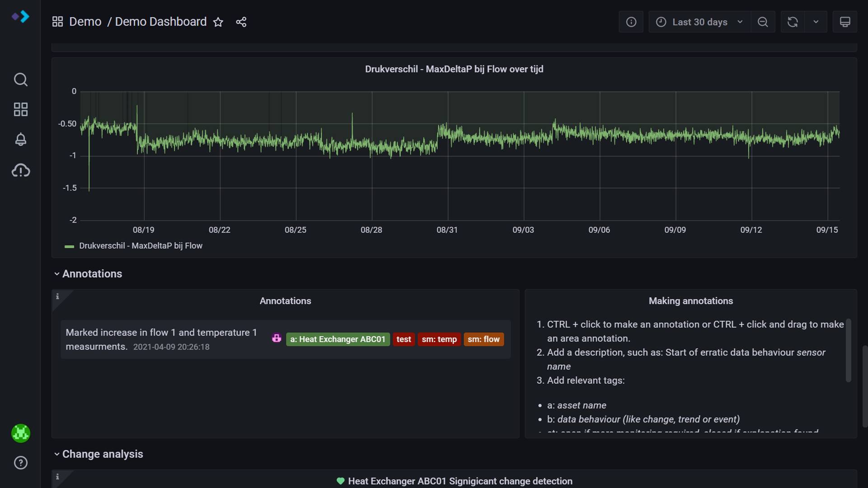Star the Demo Dashboard as favorite
The width and height of the screenshot is (868, 488).
(x=218, y=22)
